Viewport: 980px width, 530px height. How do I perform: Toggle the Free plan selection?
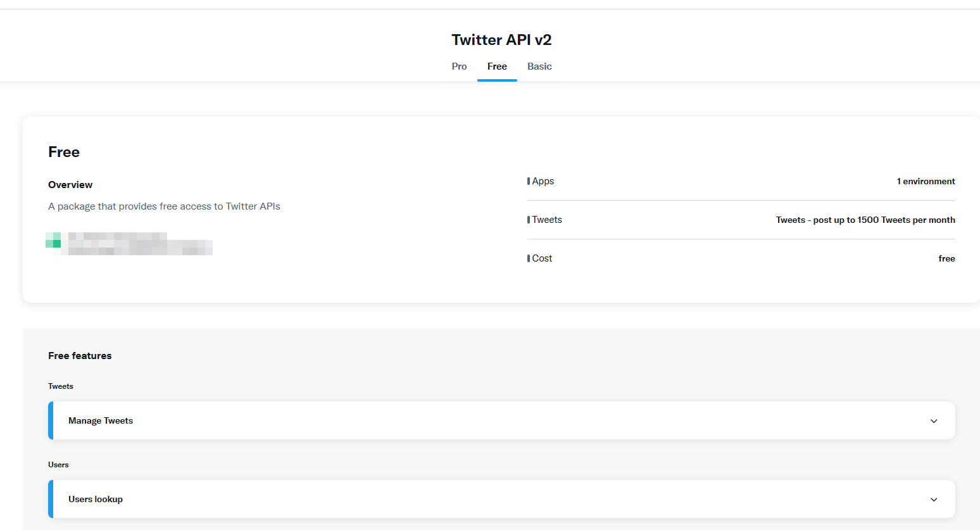(497, 66)
